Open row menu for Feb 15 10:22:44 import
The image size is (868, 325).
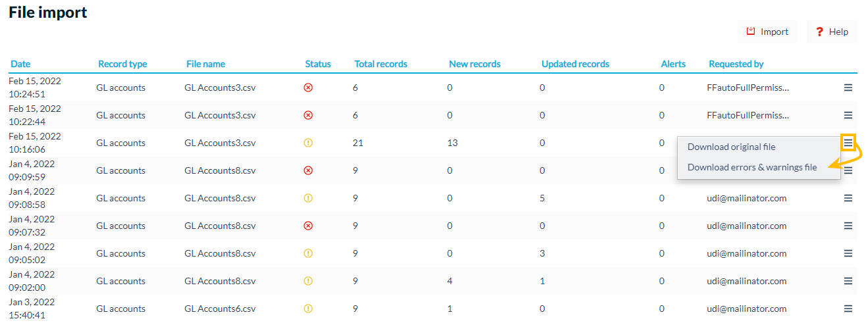848,115
